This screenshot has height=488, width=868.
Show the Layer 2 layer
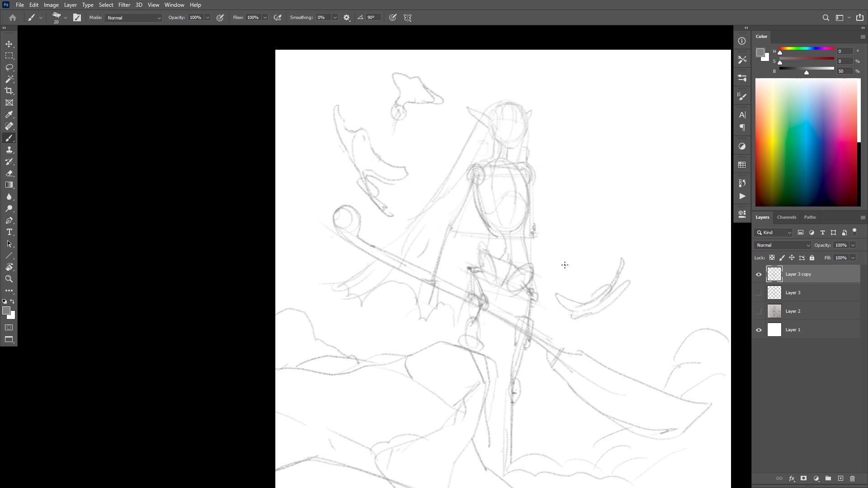pos(759,311)
